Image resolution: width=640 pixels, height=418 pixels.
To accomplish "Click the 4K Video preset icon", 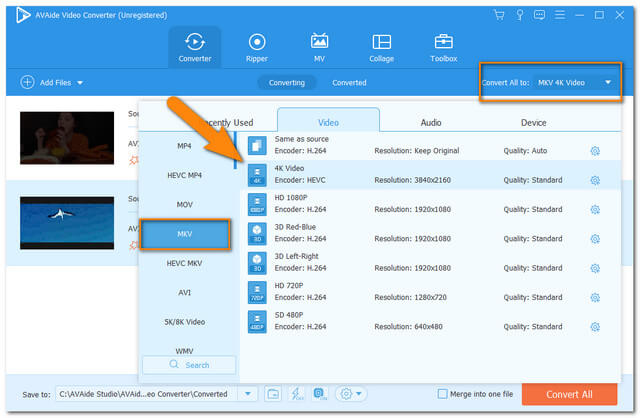I will click(257, 175).
